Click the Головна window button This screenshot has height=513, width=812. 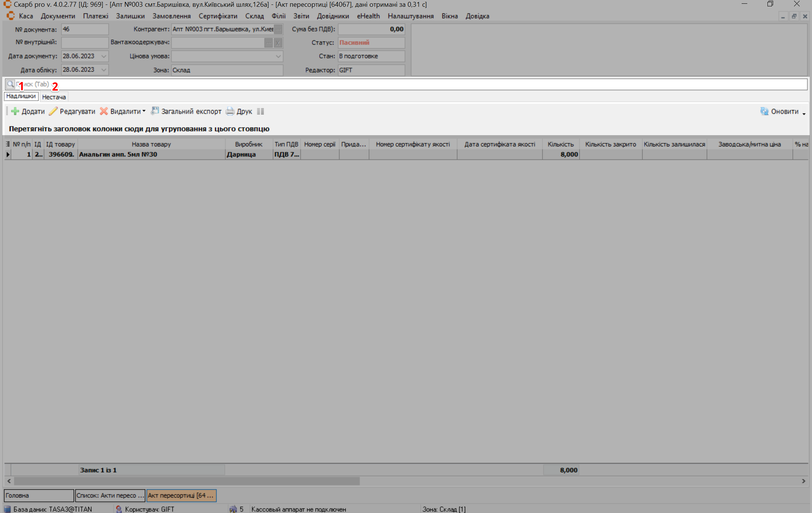[39, 495]
